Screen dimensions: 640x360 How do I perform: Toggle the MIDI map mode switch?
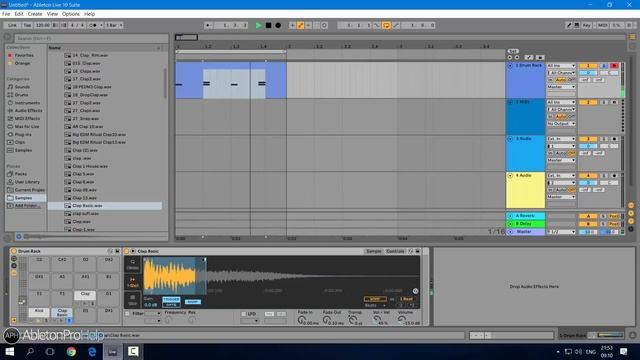coord(602,25)
